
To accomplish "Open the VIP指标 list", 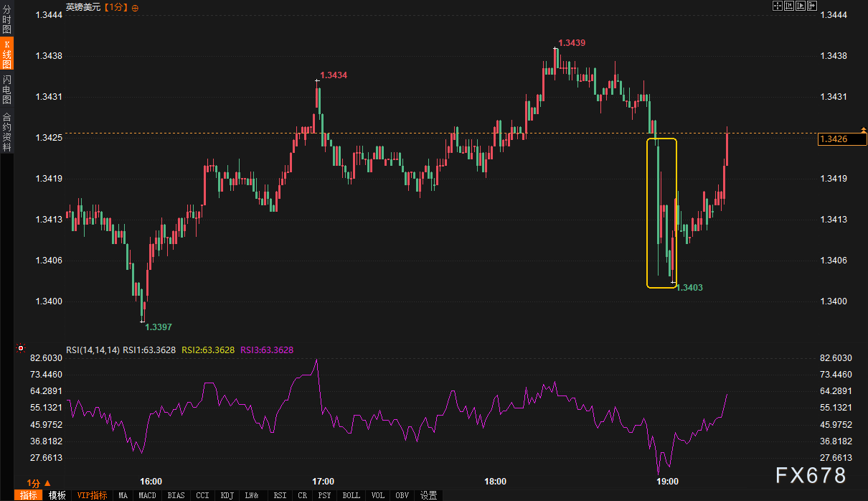I will [x=92, y=495].
